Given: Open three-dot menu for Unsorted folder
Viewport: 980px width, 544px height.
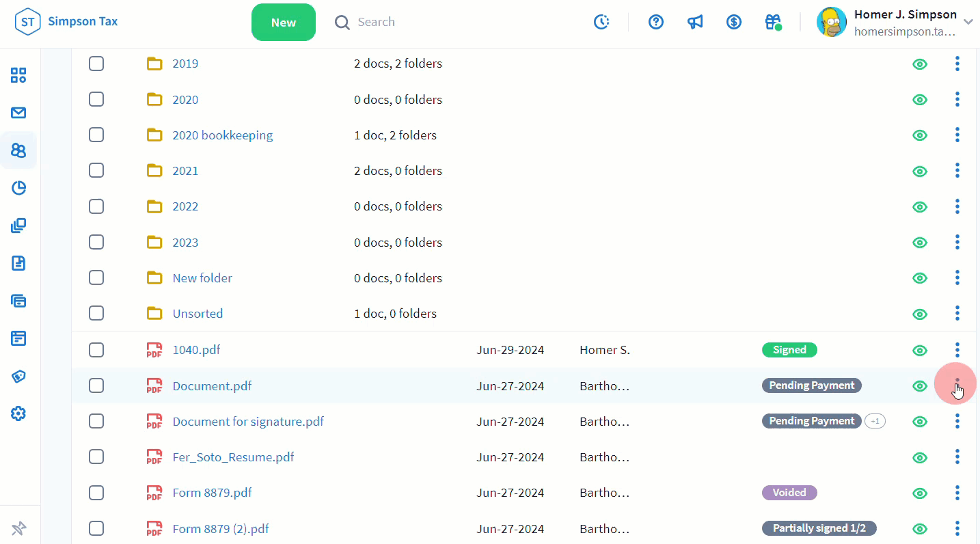Looking at the screenshot, I should pyautogui.click(x=957, y=314).
